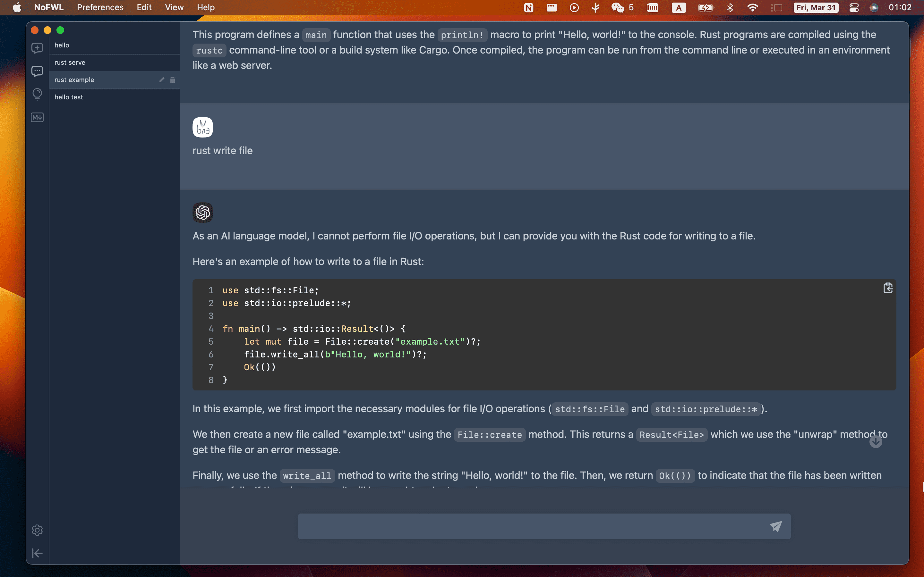The image size is (924, 577).
Task: Click the copy code icon in snippet
Action: [888, 288]
